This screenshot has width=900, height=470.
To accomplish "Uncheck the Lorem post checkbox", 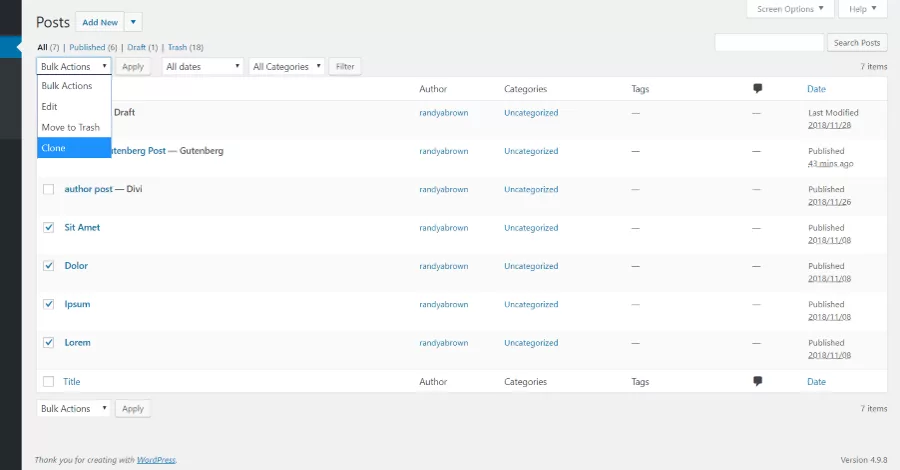I will click(48, 343).
